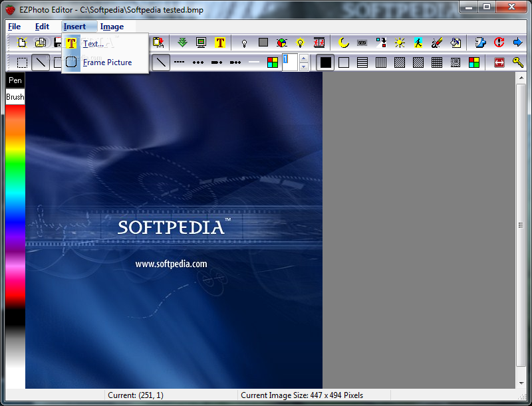Image resolution: width=532 pixels, height=406 pixels.
Task: Select the horizontal lines fill pattern
Action: click(x=362, y=62)
